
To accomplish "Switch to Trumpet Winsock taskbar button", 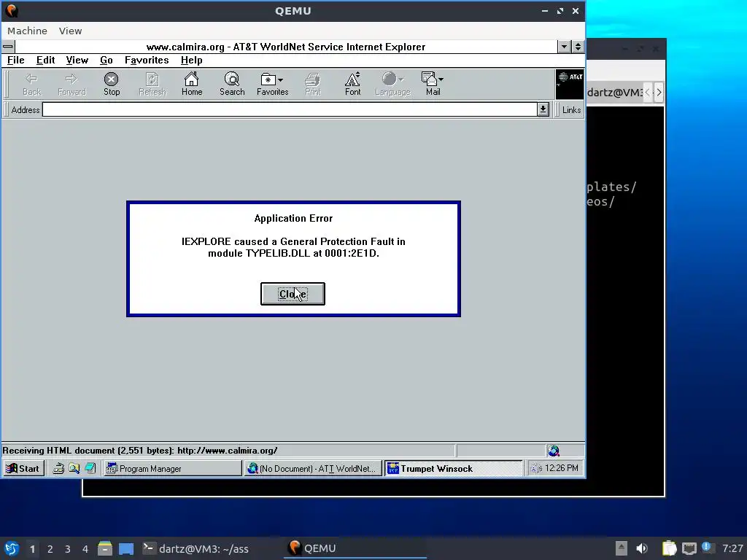I will 453,469.
